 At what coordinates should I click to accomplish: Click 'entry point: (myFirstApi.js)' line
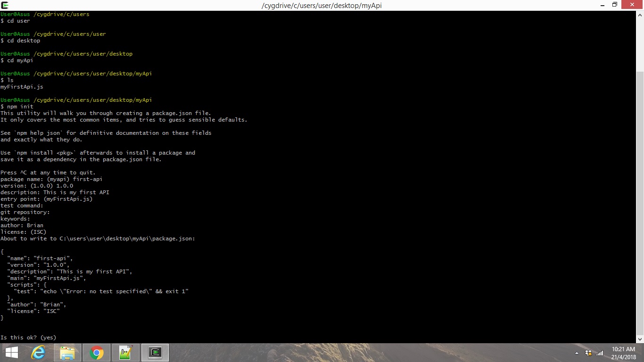[x=47, y=199]
